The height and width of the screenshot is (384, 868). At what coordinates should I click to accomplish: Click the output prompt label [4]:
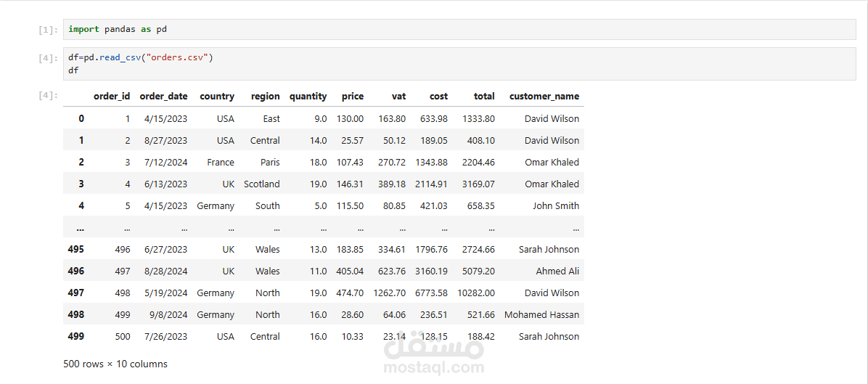pyautogui.click(x=48, y=95)
